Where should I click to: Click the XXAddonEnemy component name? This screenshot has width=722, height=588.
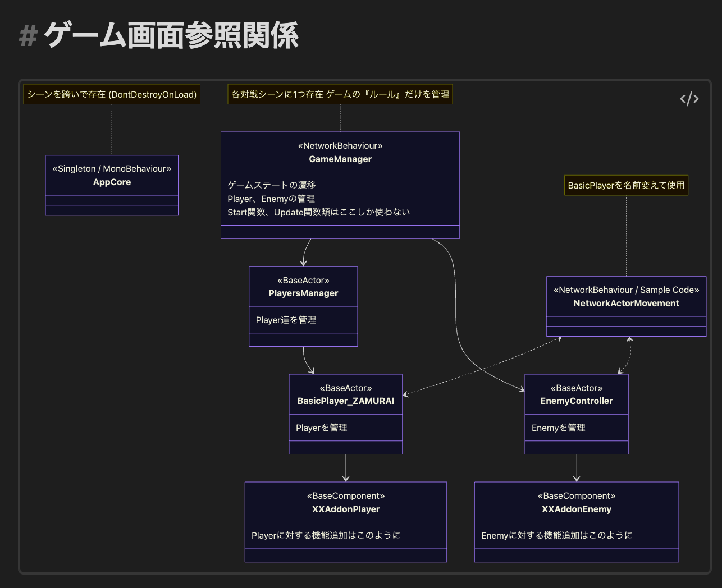coord(576,509)
